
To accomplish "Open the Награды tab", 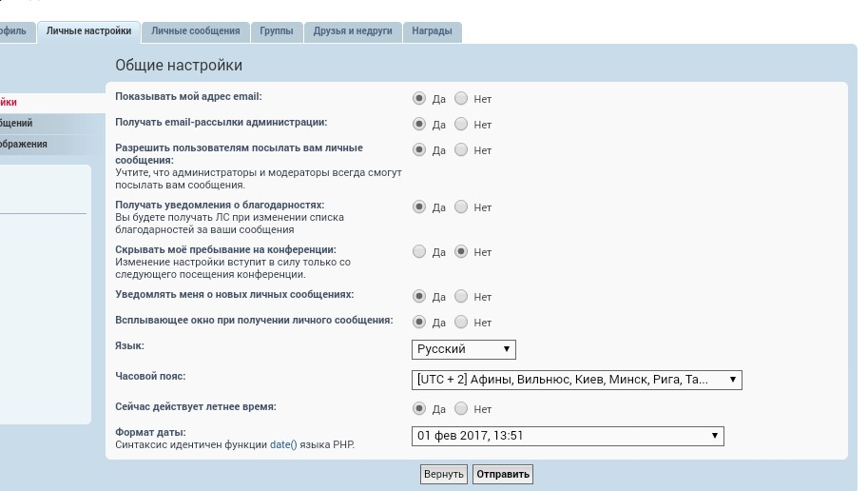I will [x=432, y=31].
